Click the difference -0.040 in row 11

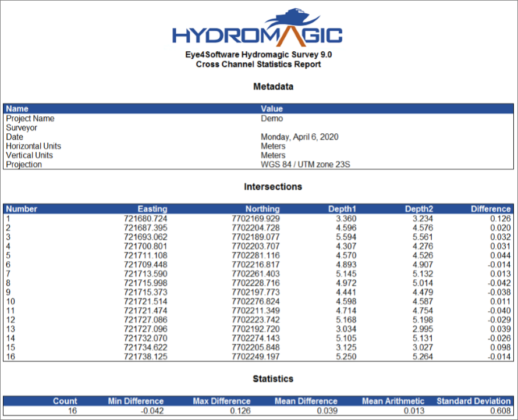point(499,311)
